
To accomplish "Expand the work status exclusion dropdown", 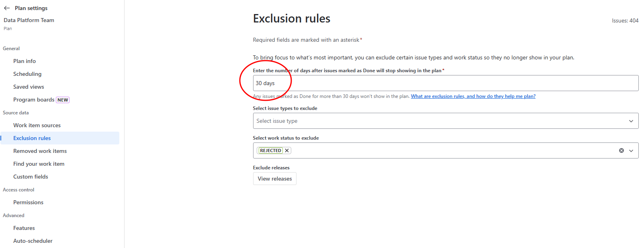I will point(631,150).
